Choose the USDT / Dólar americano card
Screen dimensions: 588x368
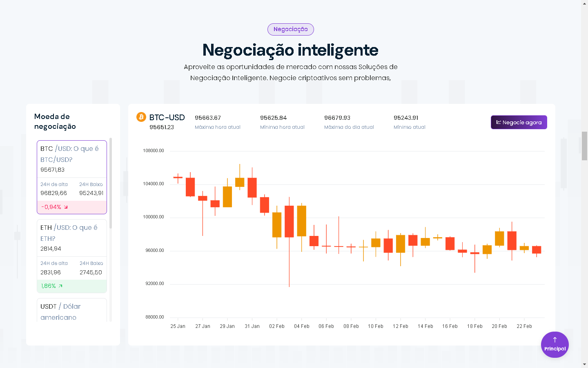tap(72, 311)
